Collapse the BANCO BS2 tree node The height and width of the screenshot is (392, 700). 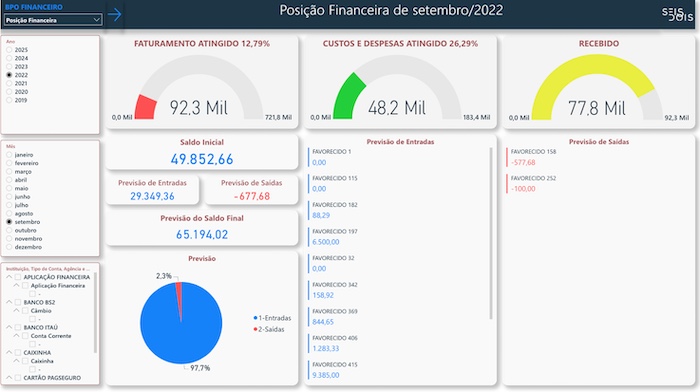click(x=9, y=302)
